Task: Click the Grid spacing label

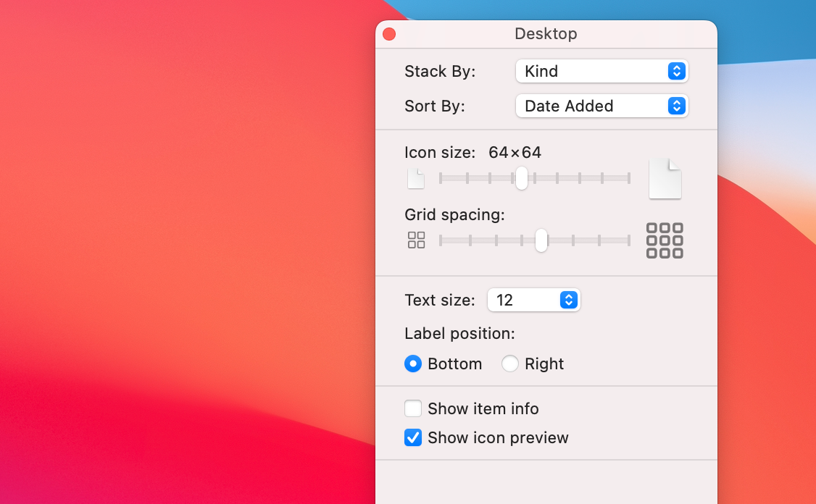Action: tap(454, 215)
